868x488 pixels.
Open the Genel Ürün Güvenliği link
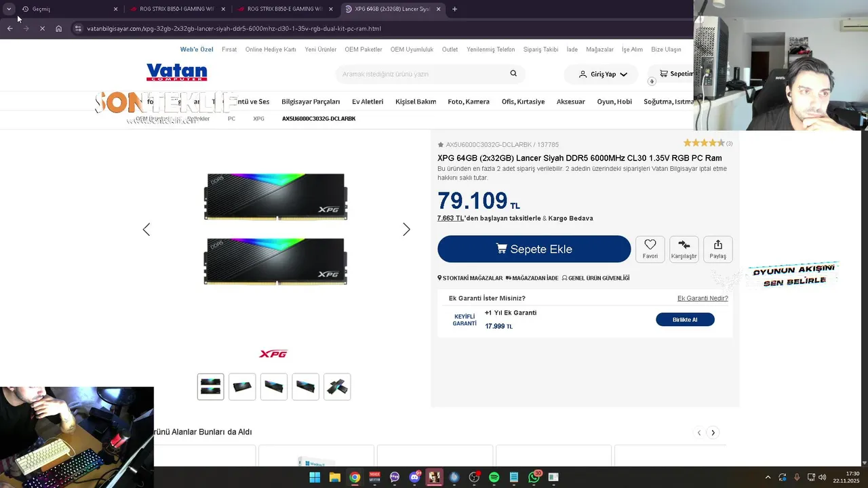tap(596, 278)
